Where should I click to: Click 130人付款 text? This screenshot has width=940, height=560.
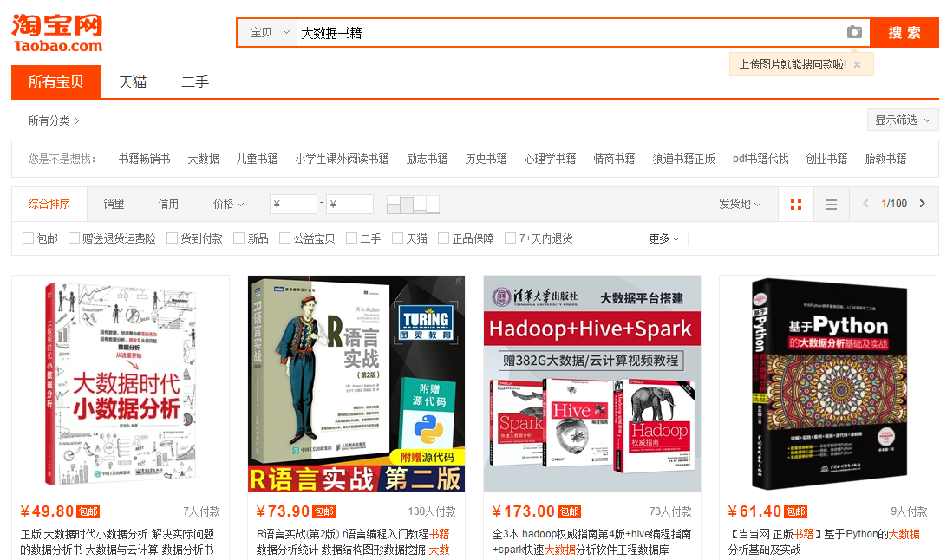(432, 511)
